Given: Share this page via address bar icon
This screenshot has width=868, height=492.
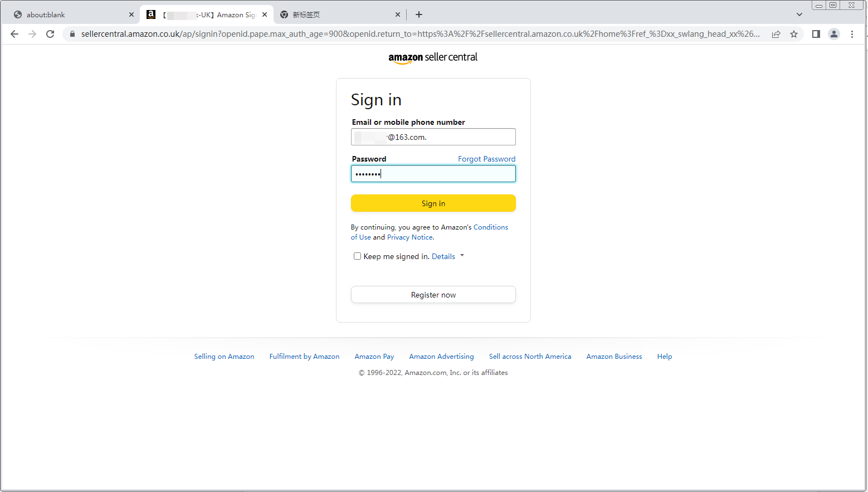Looking at the screenshot, I should pos(776,34).
